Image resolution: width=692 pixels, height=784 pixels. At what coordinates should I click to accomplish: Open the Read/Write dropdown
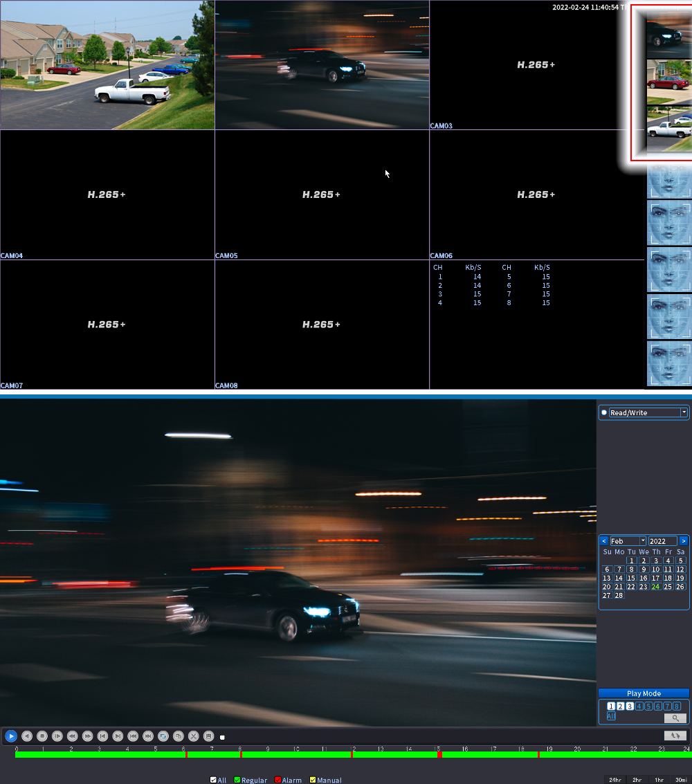pyautogui.click(x=684, y=412)
